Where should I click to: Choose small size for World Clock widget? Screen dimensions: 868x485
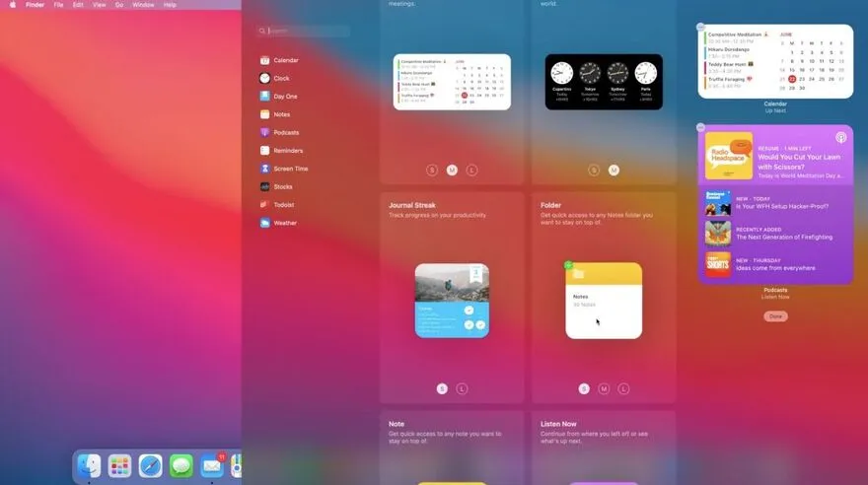click(594, 171)
